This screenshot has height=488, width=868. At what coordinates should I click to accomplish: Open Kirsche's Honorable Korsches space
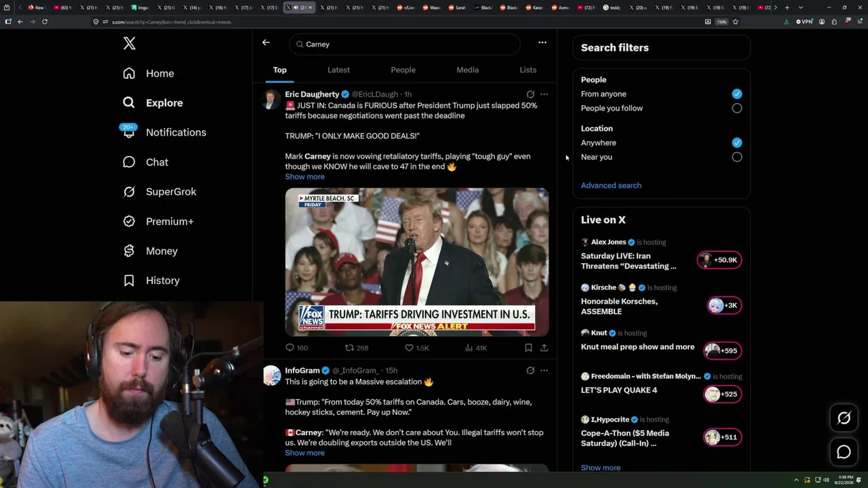[x=619, y=306]
